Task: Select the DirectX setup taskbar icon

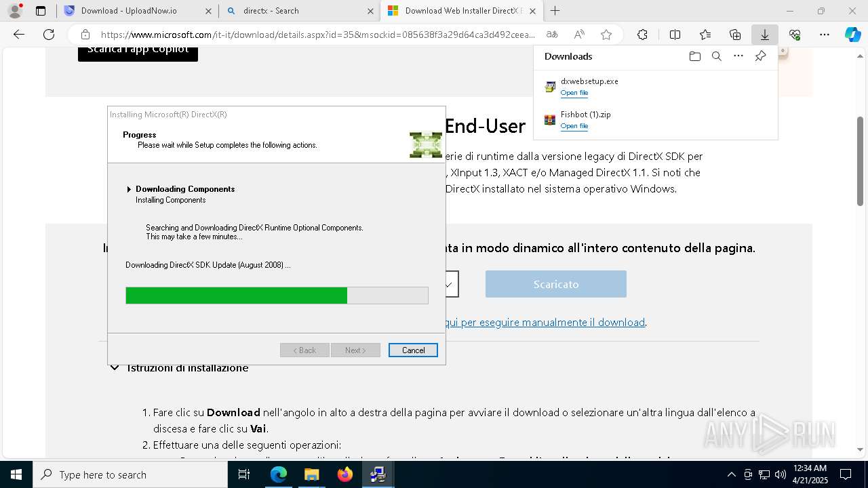Action: pos(378,474)
